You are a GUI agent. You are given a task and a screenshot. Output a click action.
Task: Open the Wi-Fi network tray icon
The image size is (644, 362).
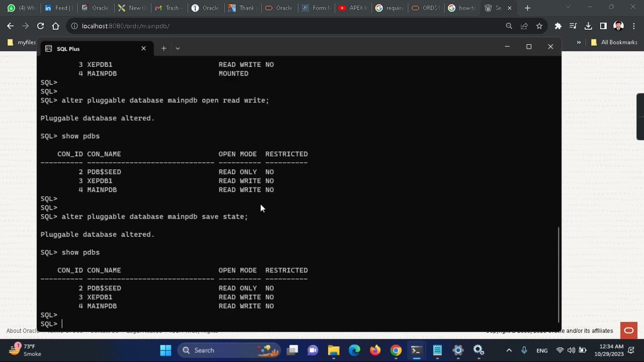click(x=560, y=350)
